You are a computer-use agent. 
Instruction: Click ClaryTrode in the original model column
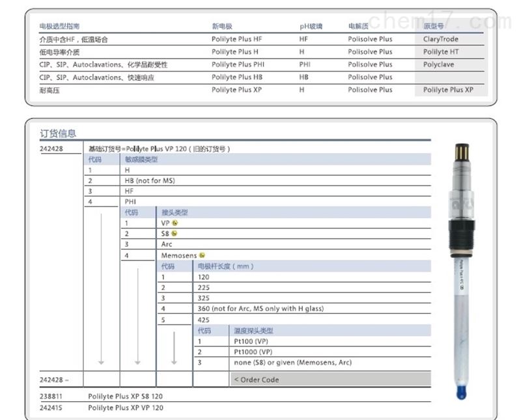[x=441, y=39]
